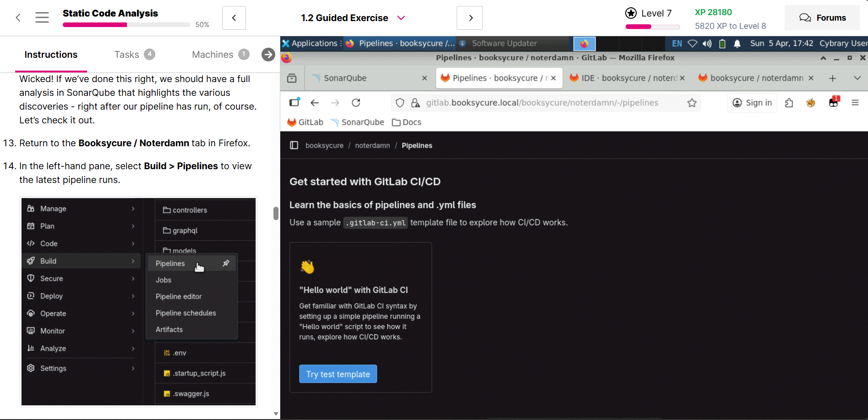Expand the Firefox list all tabs chevron
868x420 pixels.
click(857, 78)
